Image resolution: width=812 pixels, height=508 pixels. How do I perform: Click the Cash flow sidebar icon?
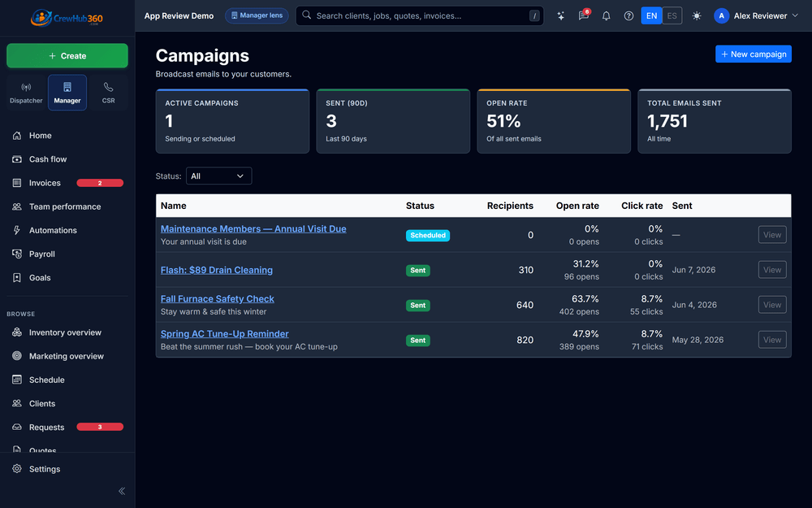tap(17, 159)
